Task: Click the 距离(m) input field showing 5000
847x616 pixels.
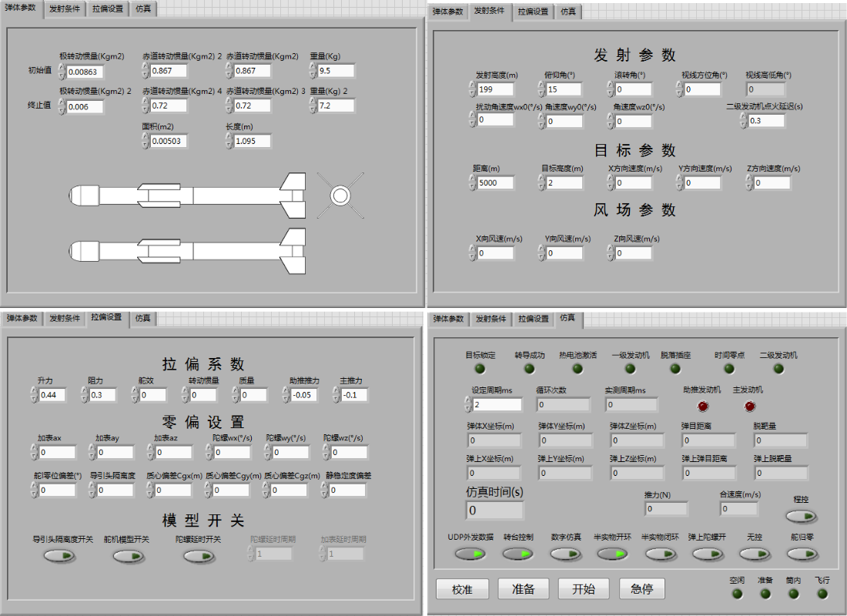Action: point(496,183)
